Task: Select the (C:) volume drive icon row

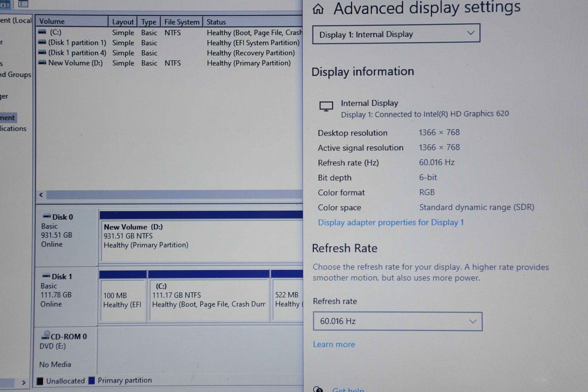Action: [x=42, y=32]
